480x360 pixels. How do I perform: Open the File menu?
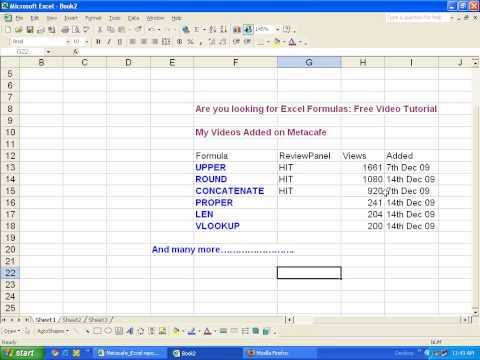pyautogui.click(x=19, y=18)
